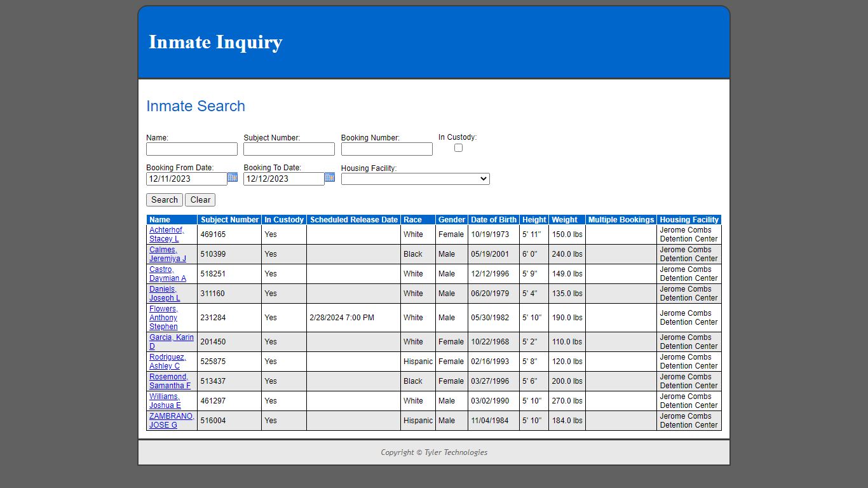Open inmate record Garcia, Karin D
Image resolution: width=868 pixels, height=488 pixels.
pyautogui.click(x=172, y=342)
